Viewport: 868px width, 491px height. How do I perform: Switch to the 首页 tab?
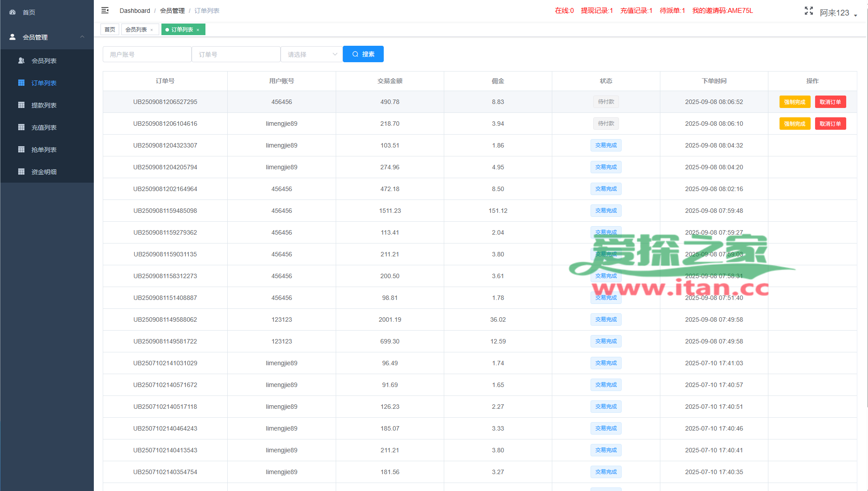(110, 30)
